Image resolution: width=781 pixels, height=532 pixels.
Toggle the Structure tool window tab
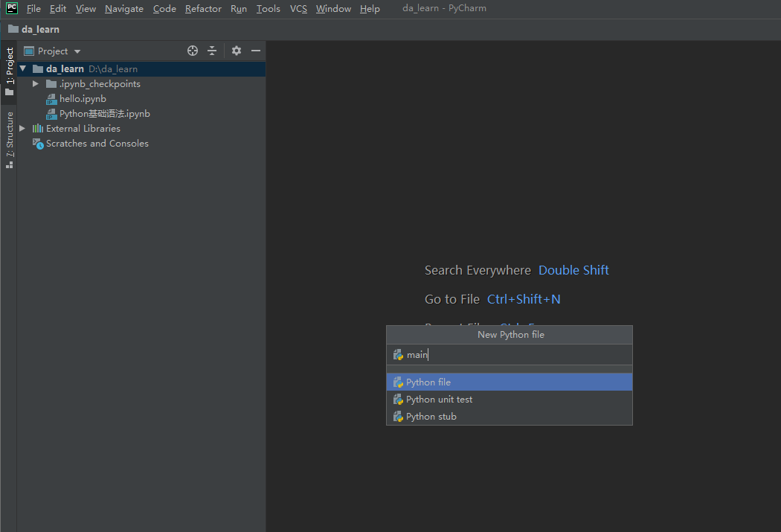(9, 139)
